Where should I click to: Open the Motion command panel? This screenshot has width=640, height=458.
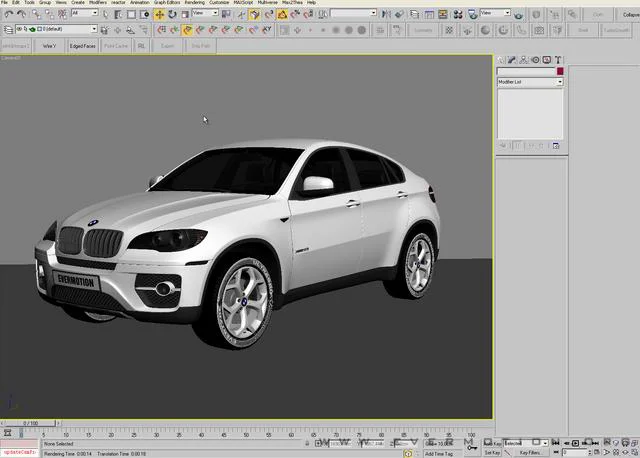pos(535,60)
